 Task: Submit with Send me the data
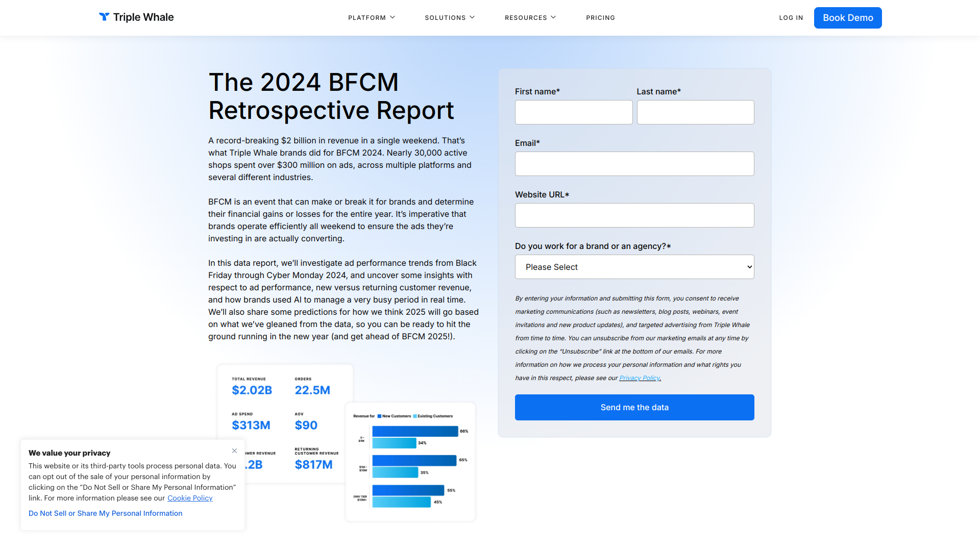click(634, 407)
